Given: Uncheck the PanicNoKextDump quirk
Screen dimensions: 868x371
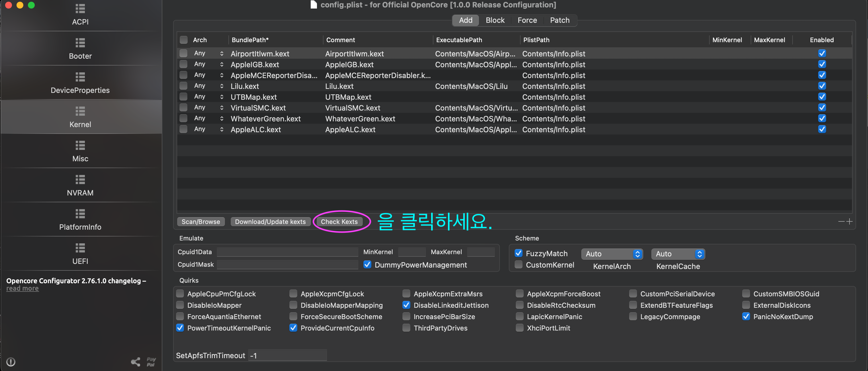Looking at the screenshot, I should tap(746, 316).
